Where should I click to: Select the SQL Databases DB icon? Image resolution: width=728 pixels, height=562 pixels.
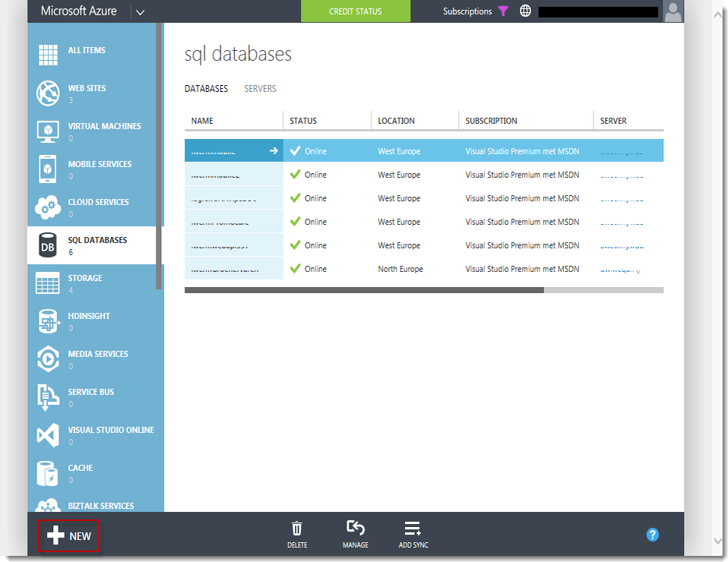tap(48, 245)
